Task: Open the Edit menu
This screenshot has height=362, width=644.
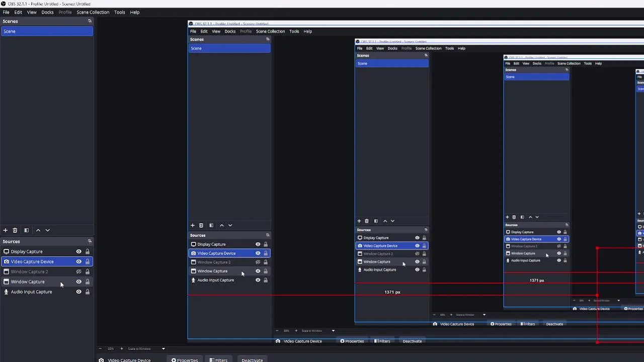Action: (x=18, y=12)
